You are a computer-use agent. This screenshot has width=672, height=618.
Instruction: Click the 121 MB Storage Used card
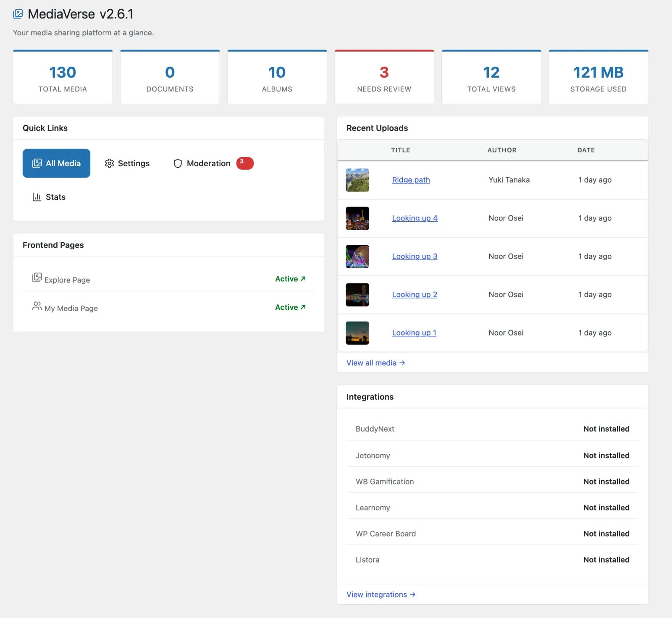coord(598,77)
